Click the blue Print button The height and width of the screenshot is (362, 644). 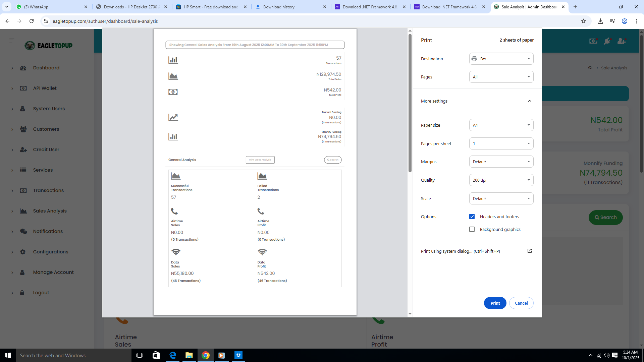[495, 303]
